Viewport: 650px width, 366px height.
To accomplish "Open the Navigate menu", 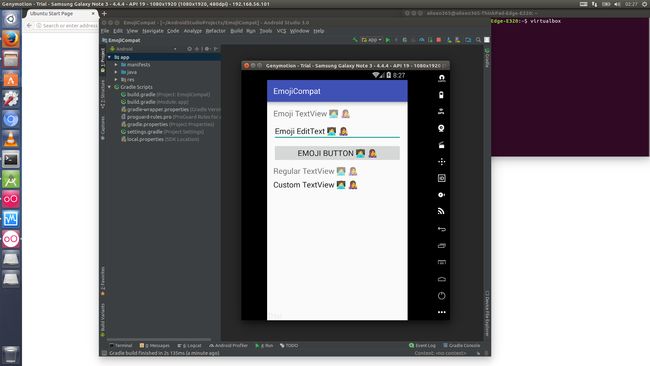I will [153, 31].
